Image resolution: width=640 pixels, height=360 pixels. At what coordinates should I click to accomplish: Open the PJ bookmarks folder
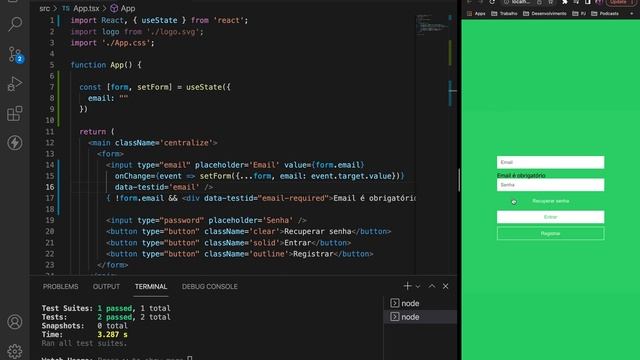pos(579,13)
